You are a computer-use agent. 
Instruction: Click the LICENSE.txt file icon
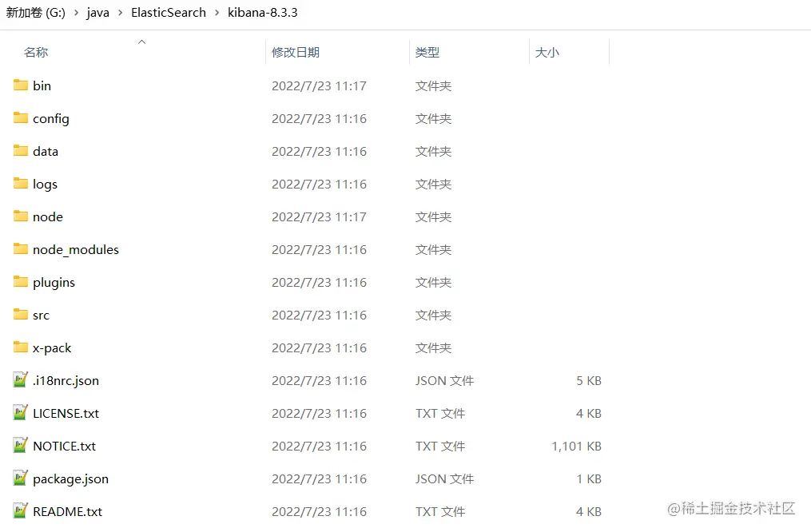pos(20,412)
